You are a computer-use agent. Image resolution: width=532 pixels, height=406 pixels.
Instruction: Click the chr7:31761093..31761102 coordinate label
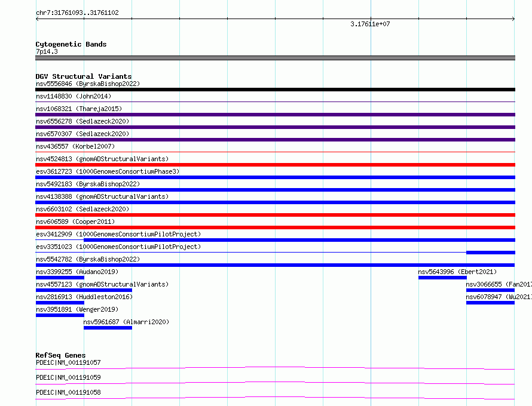tap(77, 13)
